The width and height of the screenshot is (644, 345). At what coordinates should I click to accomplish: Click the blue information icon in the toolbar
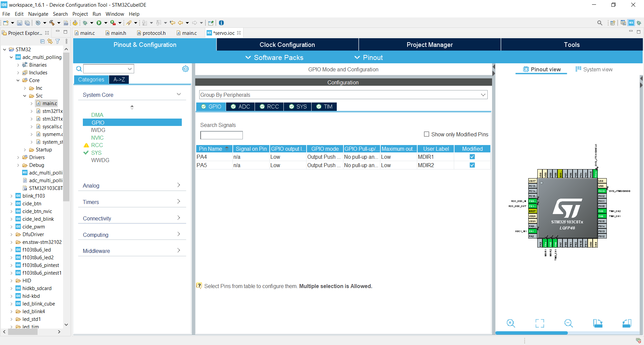click(x=221, y=23)
